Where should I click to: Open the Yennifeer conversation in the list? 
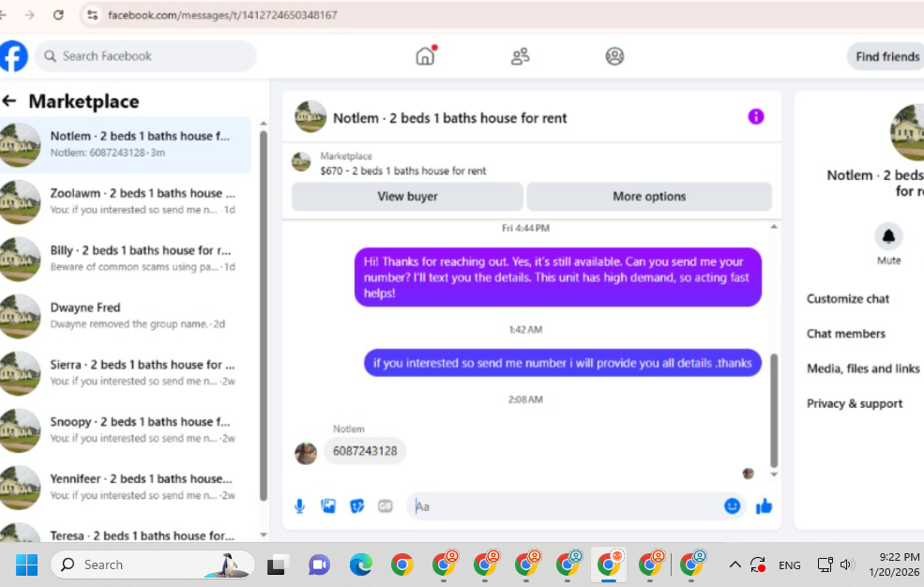(x=126, y=487)
